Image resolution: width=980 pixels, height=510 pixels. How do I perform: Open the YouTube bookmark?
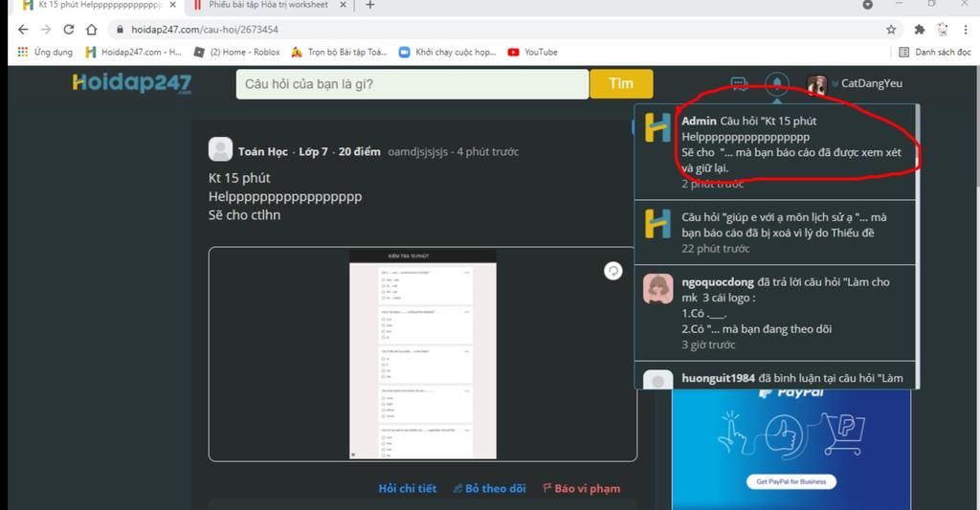click(x=532, y=52)
